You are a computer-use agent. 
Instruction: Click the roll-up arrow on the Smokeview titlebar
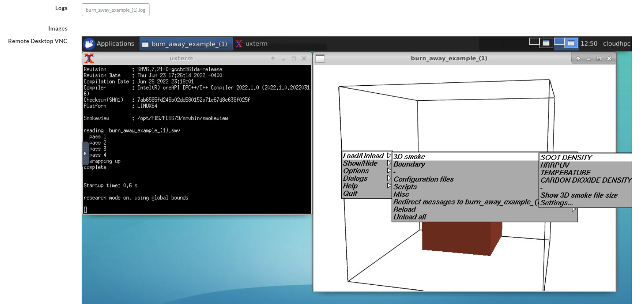coord(577,59)
